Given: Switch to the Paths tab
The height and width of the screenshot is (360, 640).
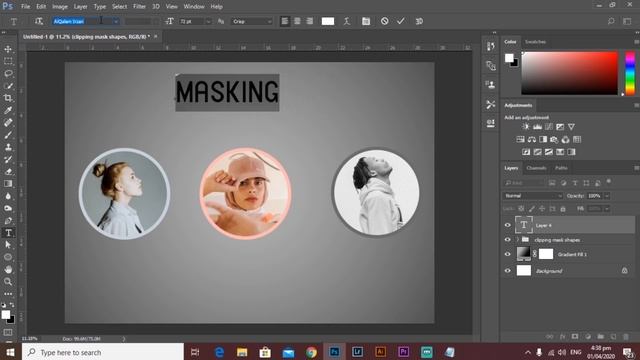Looking at the screenshot, I should tap(561, 168).
